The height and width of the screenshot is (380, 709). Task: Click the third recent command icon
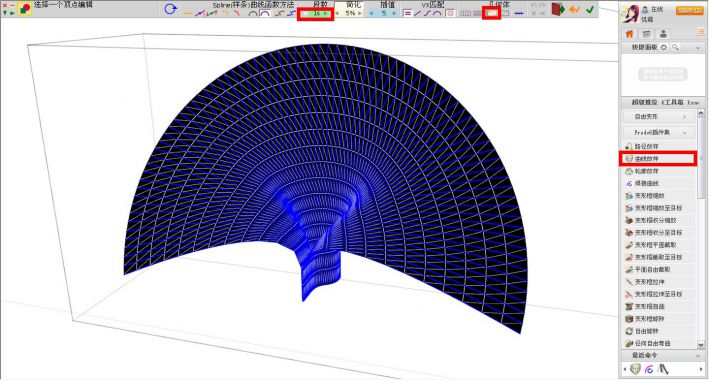663,369
